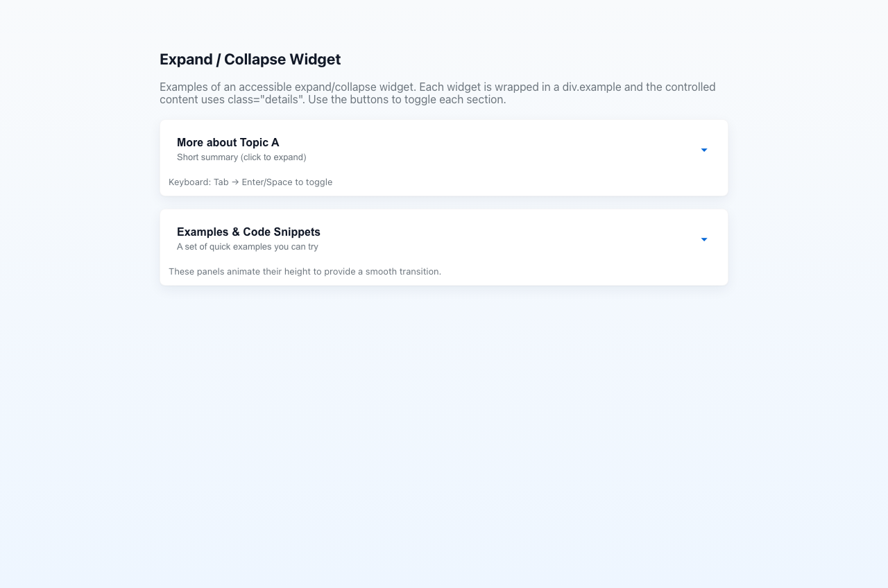
Task: Click the keyboard toggle hint text
Action: (250, 182)
